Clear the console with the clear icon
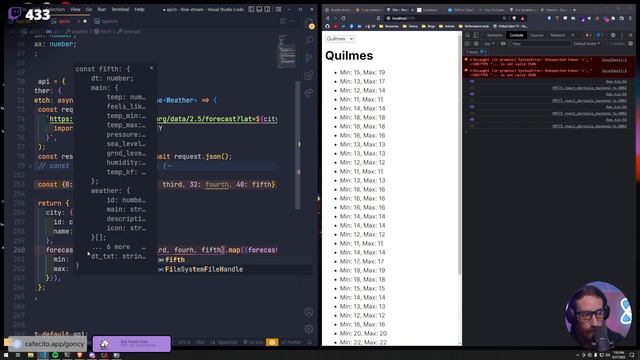This screenshot has height=360, width=640. tap(476, 43)
